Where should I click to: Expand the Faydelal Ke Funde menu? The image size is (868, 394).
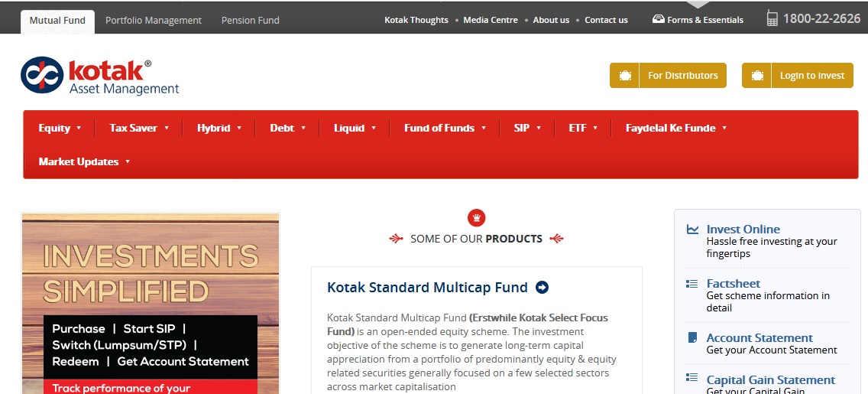coord(675,128)
